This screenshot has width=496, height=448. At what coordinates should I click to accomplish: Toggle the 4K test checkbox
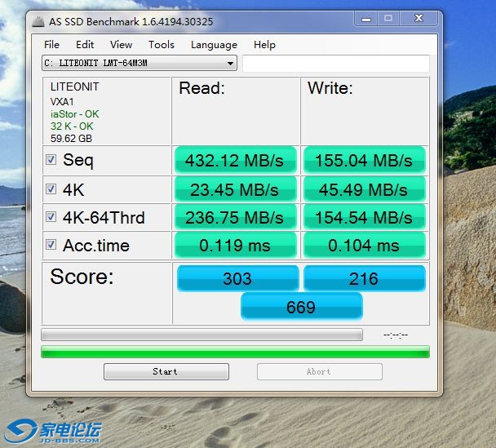click(51, 189)
